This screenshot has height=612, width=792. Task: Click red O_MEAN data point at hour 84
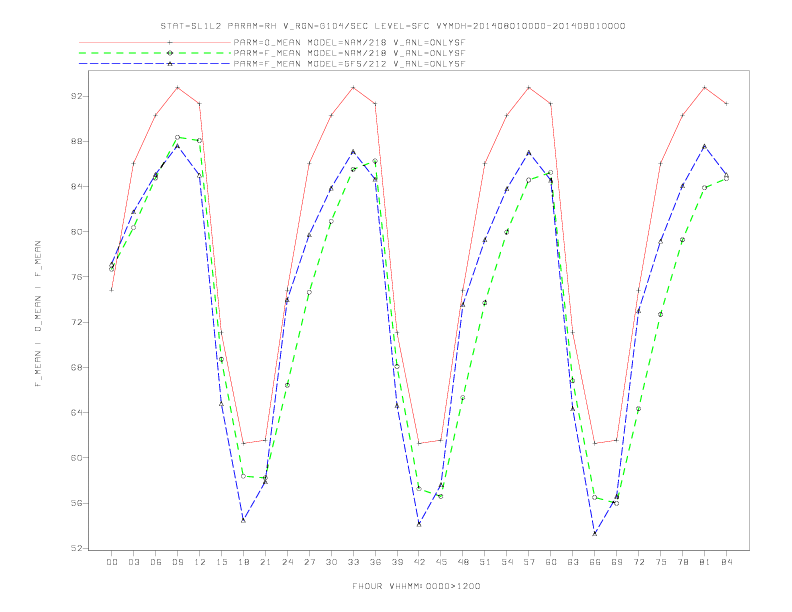coord(726,104)
